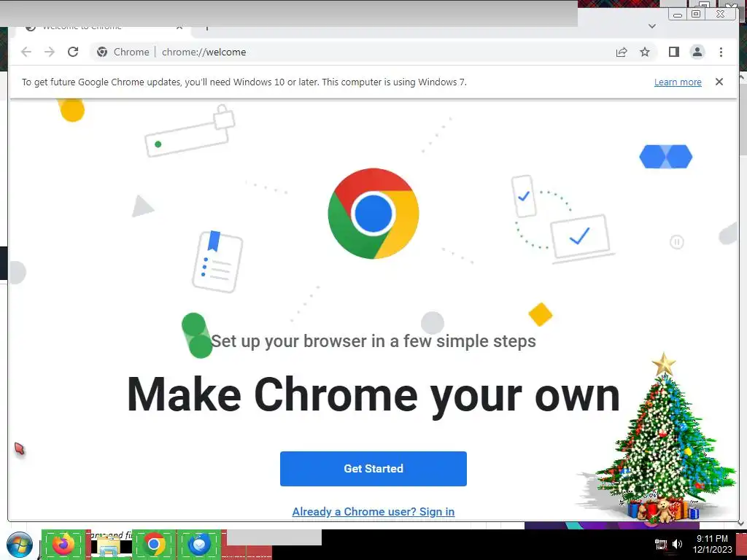This screenshot has width=747, height=560.
Task: Pause the welcome page animation
Action: (x=677, y=242)
